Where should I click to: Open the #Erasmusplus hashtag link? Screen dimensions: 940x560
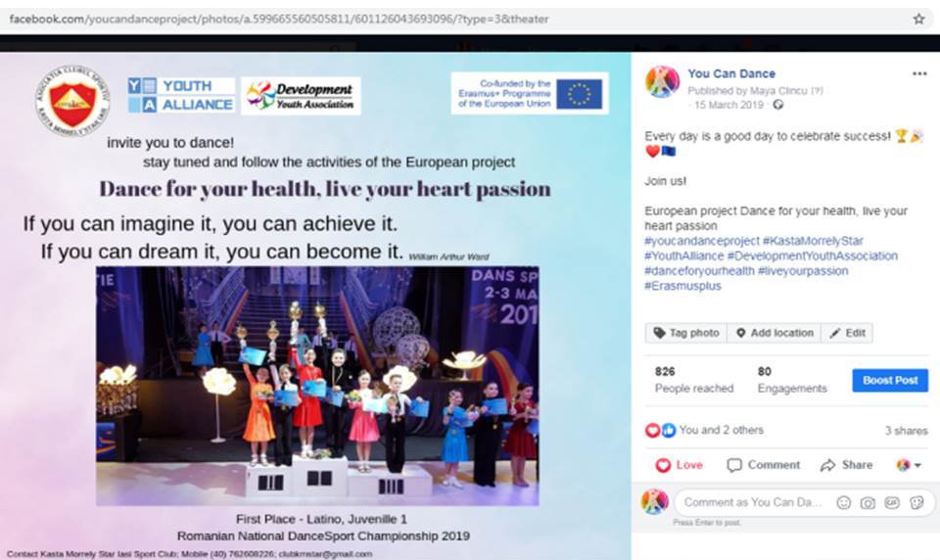click(682, 286)
